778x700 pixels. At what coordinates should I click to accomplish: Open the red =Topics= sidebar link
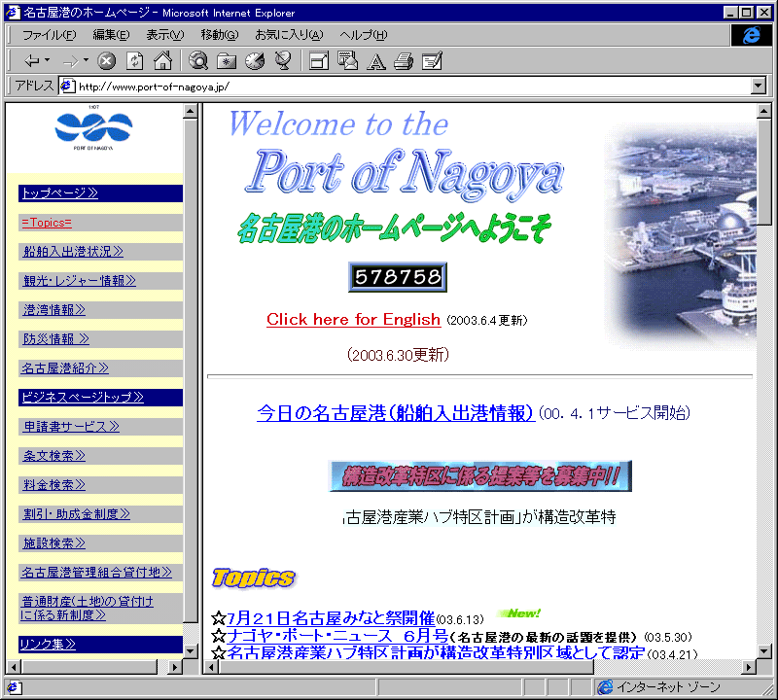pos(47,223)
